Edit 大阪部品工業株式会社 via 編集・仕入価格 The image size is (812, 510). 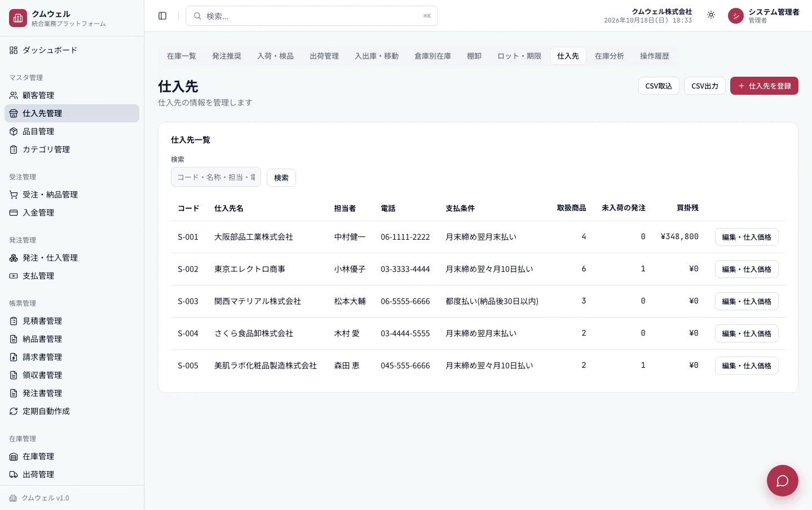click(747, 237)
